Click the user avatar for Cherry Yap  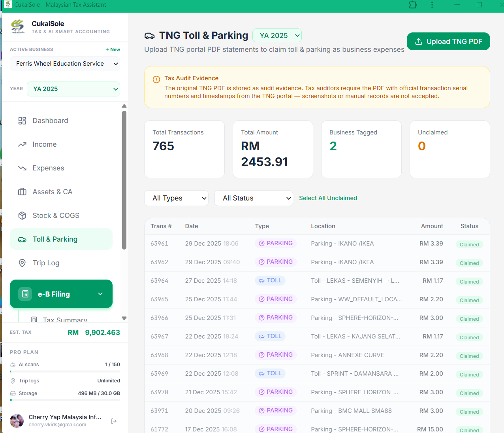tap(17, 421)
